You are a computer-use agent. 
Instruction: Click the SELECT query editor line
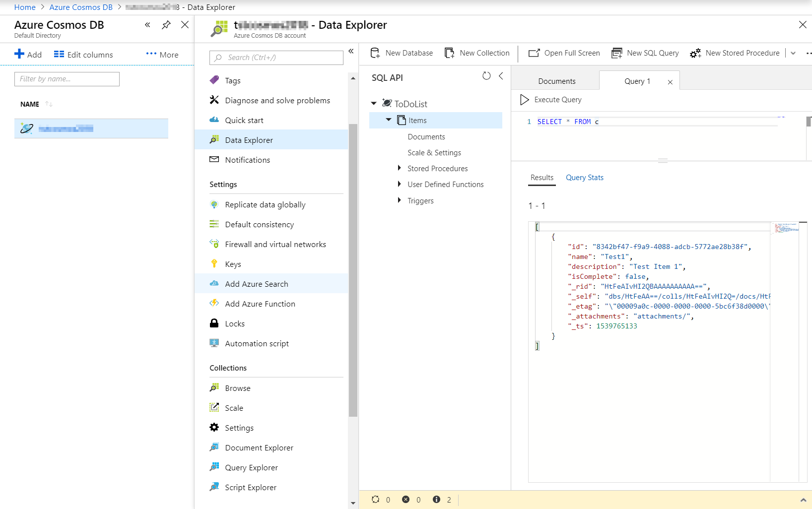657,122
